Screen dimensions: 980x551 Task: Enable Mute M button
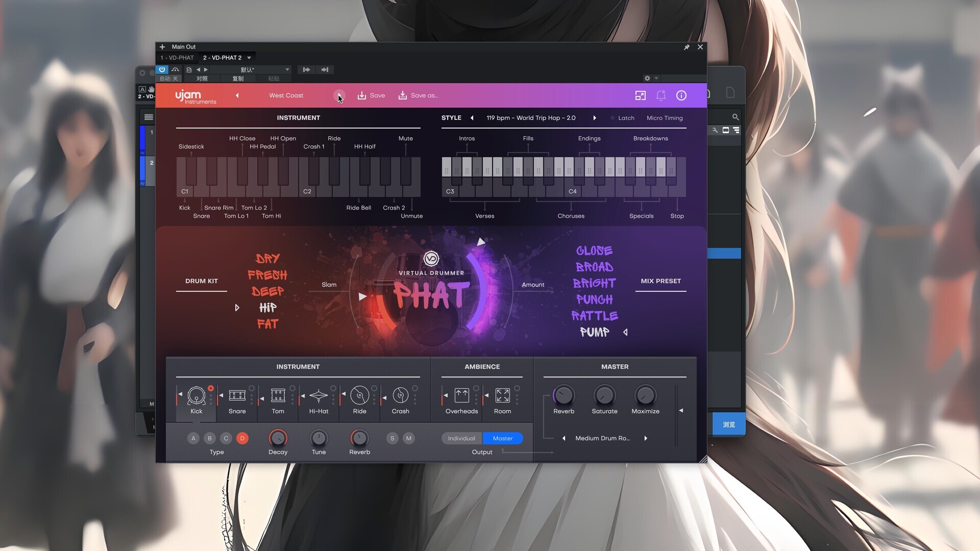(x=409, y=438)
